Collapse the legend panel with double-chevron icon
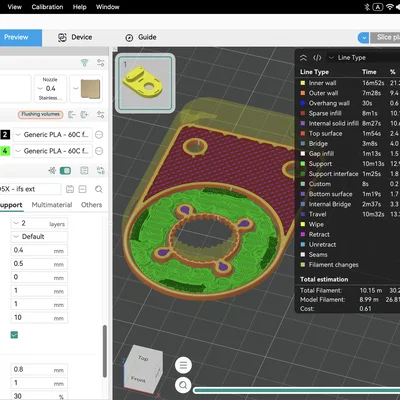The height and width of the screenshot is (400, 400). coord(303,58)
